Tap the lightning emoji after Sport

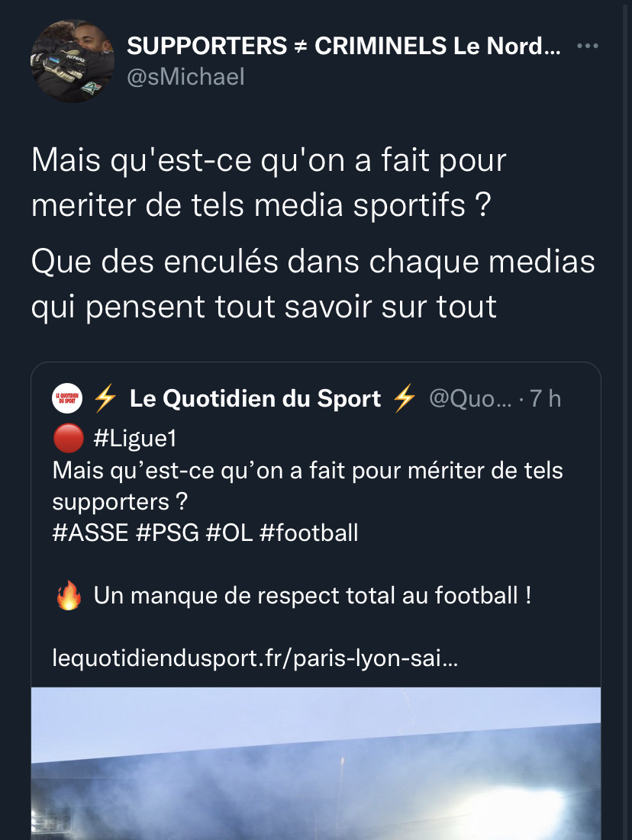405,398
